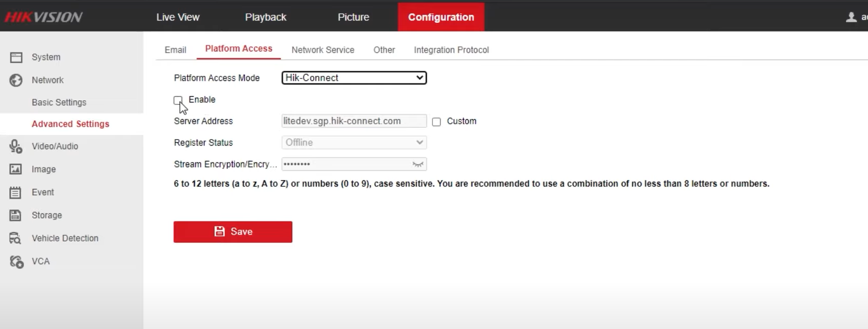Image resolution: width=868 pixels, height=329 pixels.
Task: Select the Platform Access sub-tab
Action: pyautogui.click(x=239, y=49)
